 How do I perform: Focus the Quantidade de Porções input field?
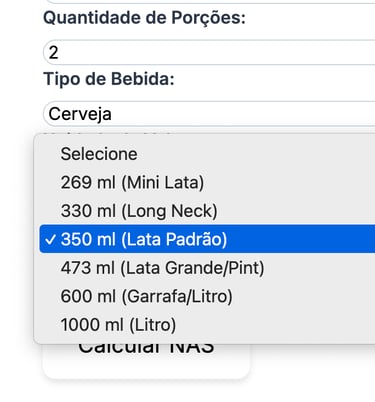209,52
